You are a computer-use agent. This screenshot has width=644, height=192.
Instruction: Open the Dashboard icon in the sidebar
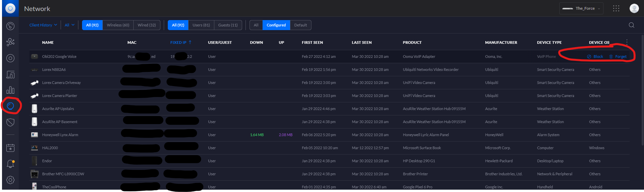point(10,26)
